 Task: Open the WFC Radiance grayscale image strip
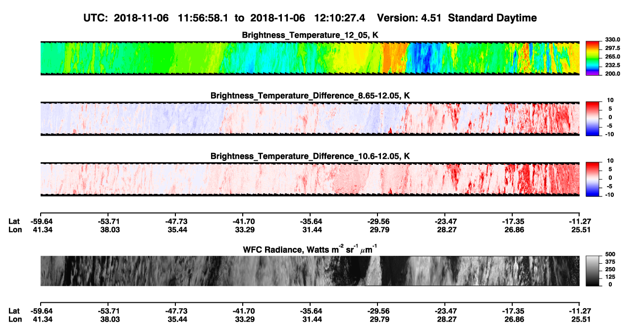310,271
